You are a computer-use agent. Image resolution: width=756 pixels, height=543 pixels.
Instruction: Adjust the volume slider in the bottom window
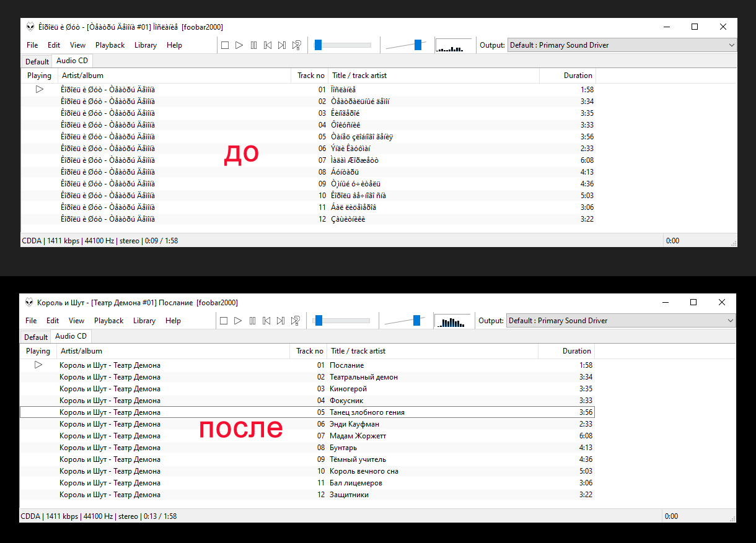pyautogui.click(x=405, y=321)
